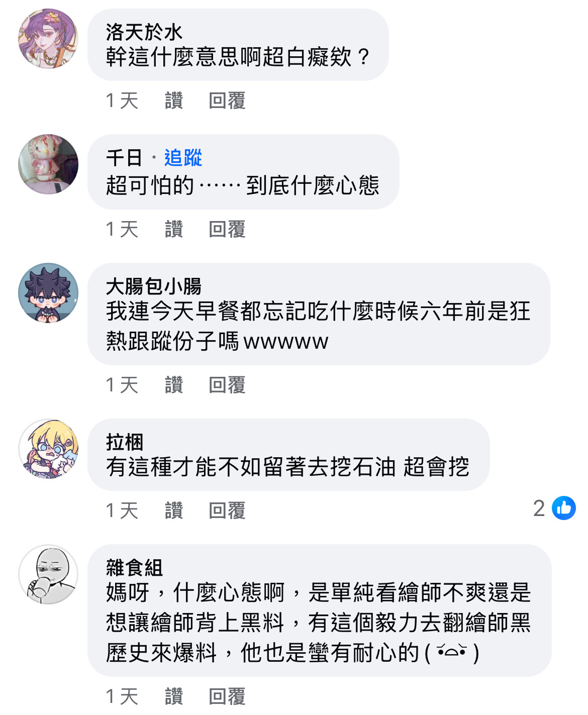
Task: Reply to 拉梱's comment
Action: click(227, 510)
